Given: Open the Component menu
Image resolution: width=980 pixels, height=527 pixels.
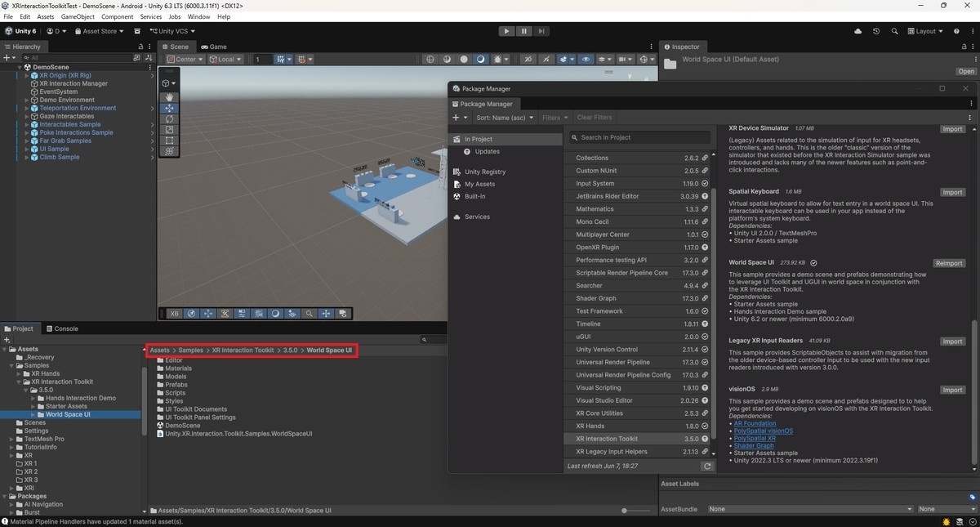Looking at the screenshot, I should [x=118, y=16].
